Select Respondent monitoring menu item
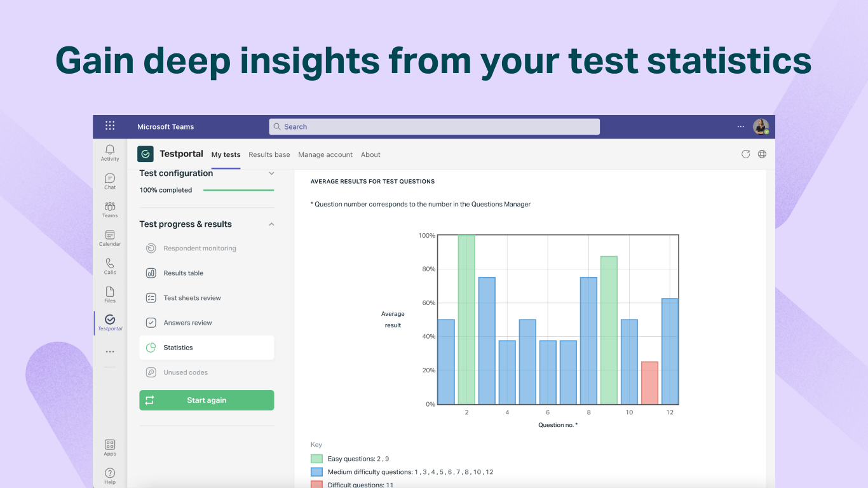The height and width of the screenshot is (488, 868). coord(207,248)
